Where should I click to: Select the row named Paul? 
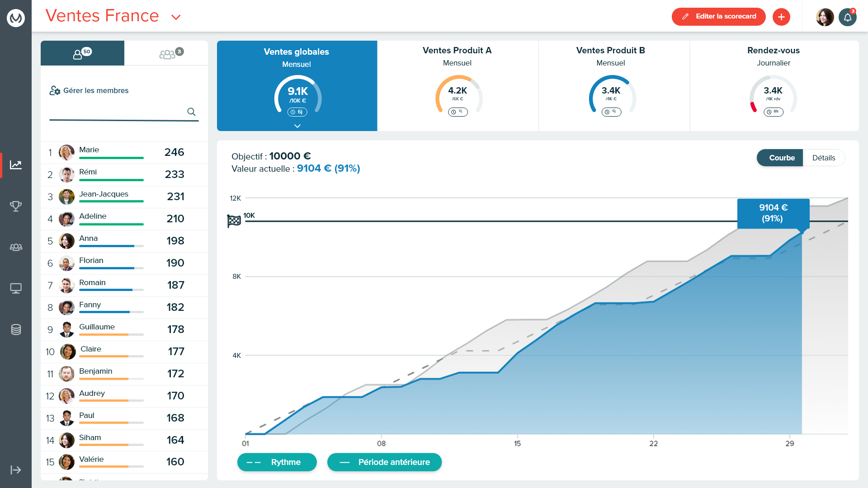(x=124, y=418)
